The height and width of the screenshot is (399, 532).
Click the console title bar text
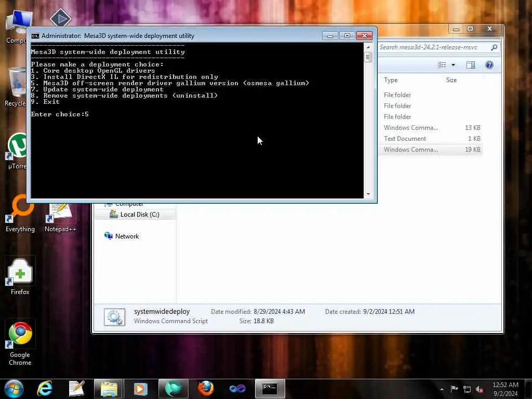point(118,36)
